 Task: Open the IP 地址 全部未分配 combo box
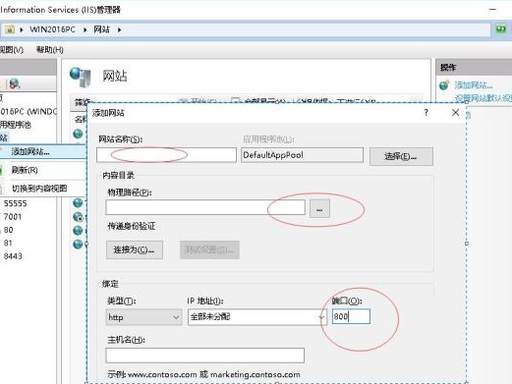pos(257,317)
